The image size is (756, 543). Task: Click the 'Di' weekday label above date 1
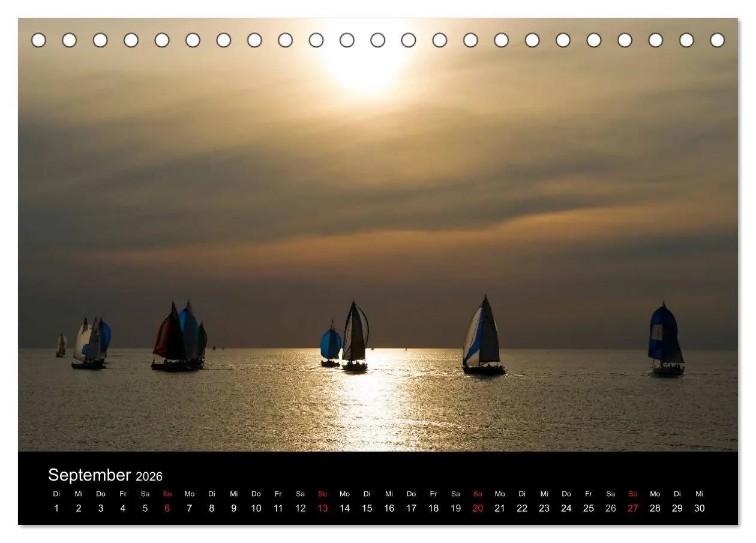click(56, 494)
